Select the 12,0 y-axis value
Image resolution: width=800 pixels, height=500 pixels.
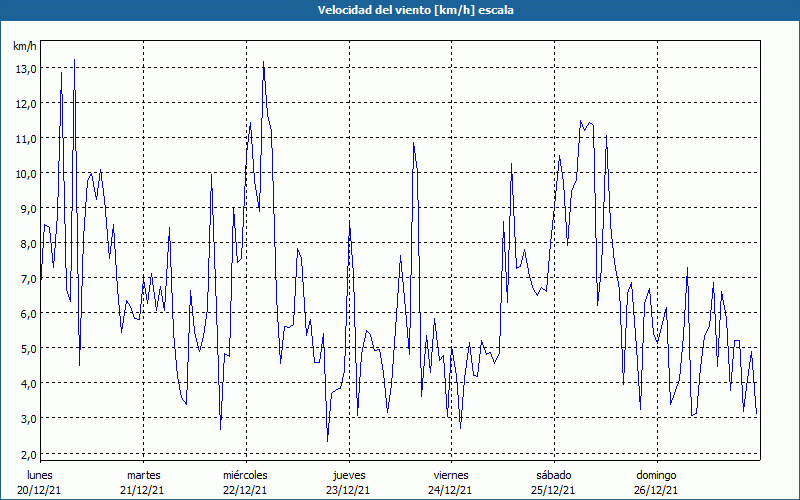26,104
